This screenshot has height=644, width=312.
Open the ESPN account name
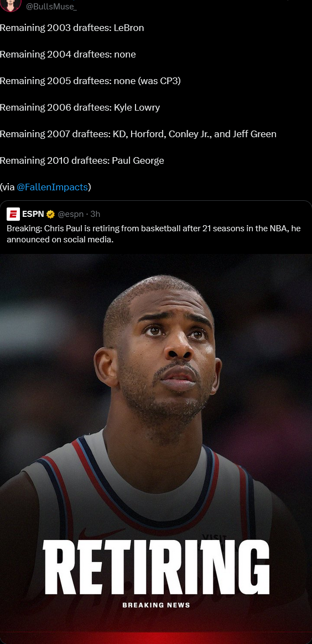coord(33,214)
